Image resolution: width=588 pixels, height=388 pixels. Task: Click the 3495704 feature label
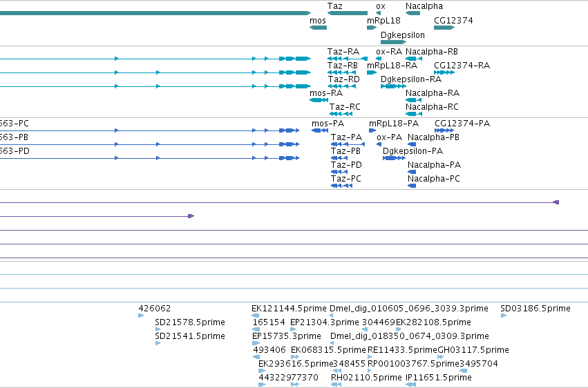(479, 364)
